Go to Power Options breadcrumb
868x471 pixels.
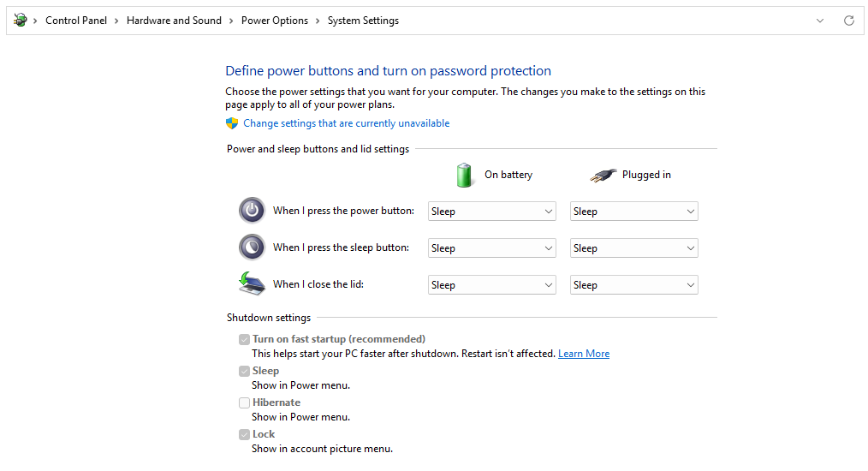(275, 21)
